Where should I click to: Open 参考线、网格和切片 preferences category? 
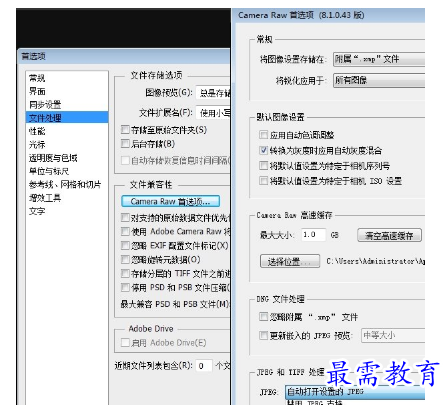(65, 184)
